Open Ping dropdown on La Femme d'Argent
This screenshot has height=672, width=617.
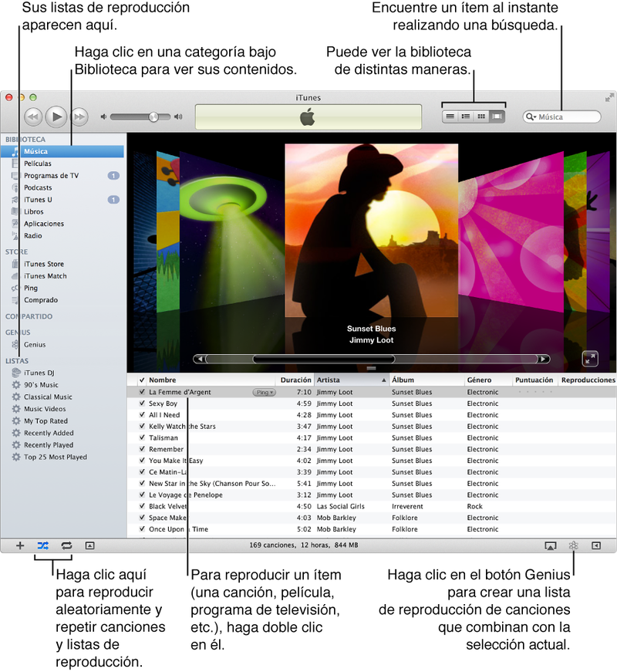265,392
